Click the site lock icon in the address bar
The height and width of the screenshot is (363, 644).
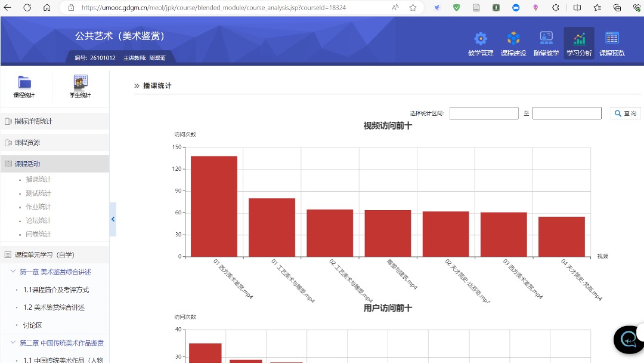71,7
